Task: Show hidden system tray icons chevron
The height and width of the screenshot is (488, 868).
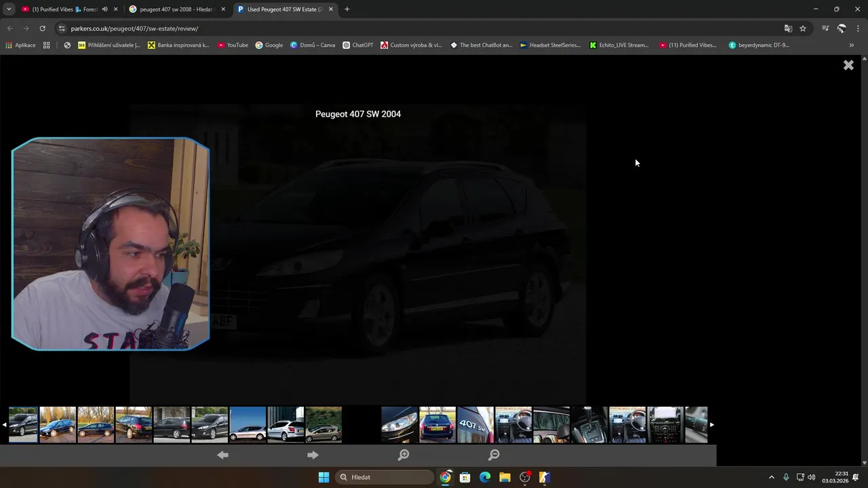Action: 771,477
